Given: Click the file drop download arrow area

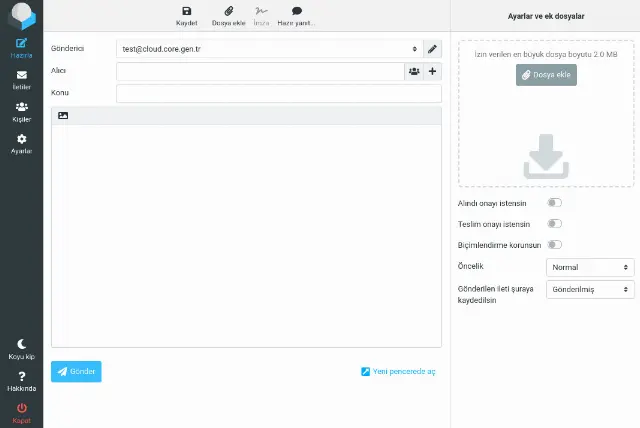Looking at the screenshot, I should 546,156.
